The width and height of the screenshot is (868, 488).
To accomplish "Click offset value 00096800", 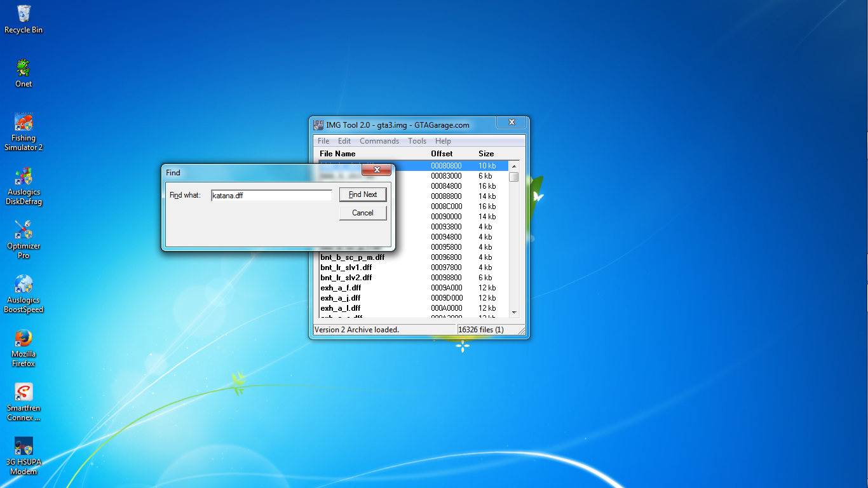I will 446,257.
